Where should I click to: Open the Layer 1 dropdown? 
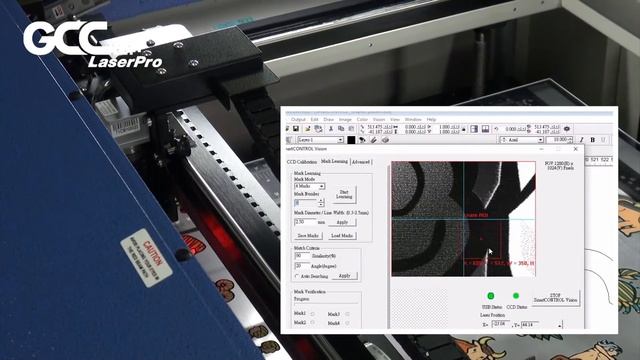[320, 140]
